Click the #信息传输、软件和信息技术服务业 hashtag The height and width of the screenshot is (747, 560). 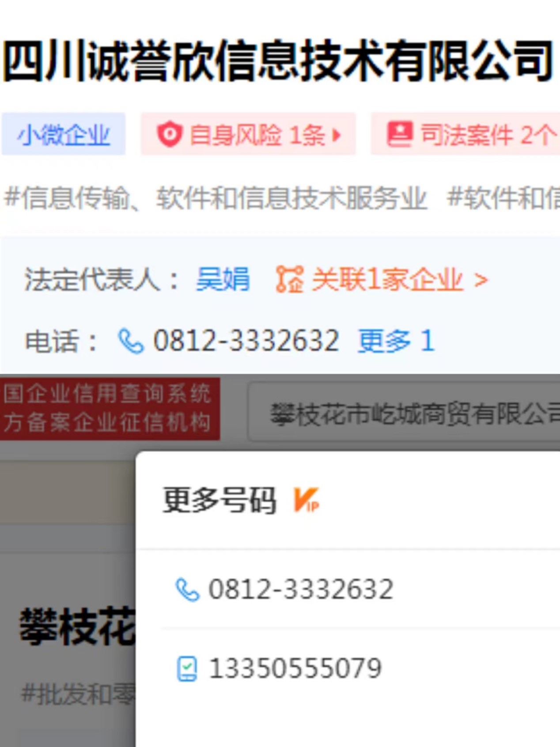coord(216,197)
